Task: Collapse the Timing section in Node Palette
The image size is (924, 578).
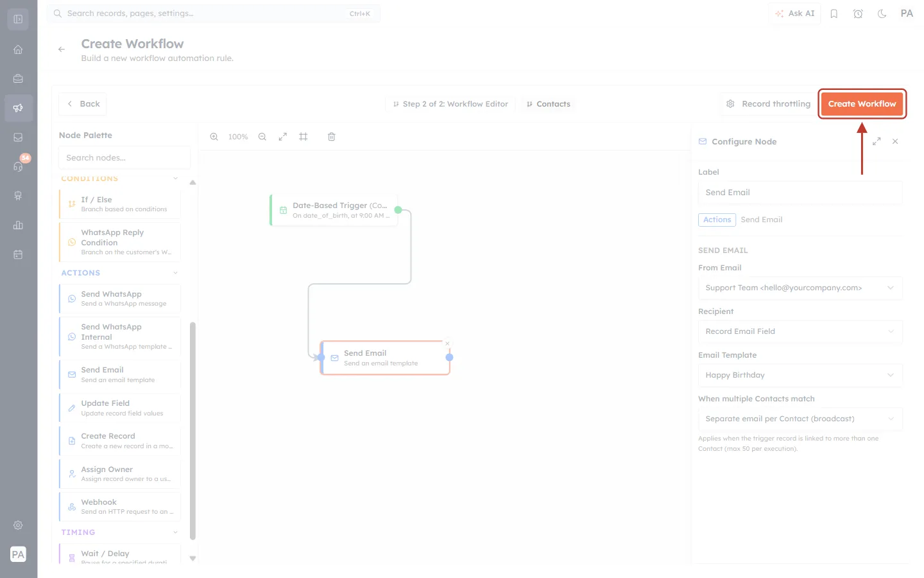Action: point(175,532)
